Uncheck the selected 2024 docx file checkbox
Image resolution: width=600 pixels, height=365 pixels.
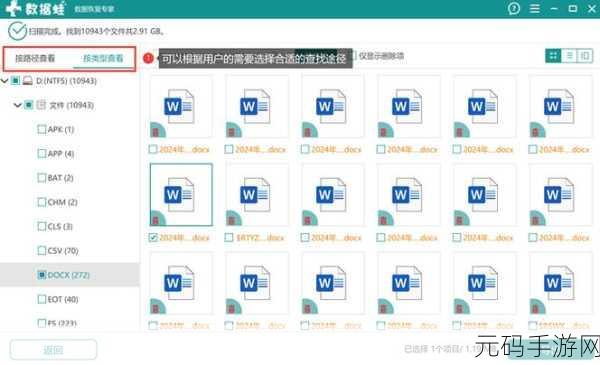click(x=153, y=238)
